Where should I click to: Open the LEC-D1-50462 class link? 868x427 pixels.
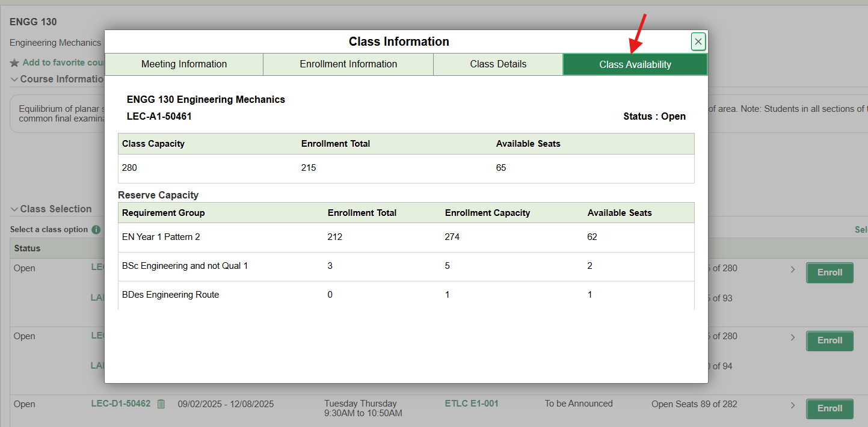point(120,404)
